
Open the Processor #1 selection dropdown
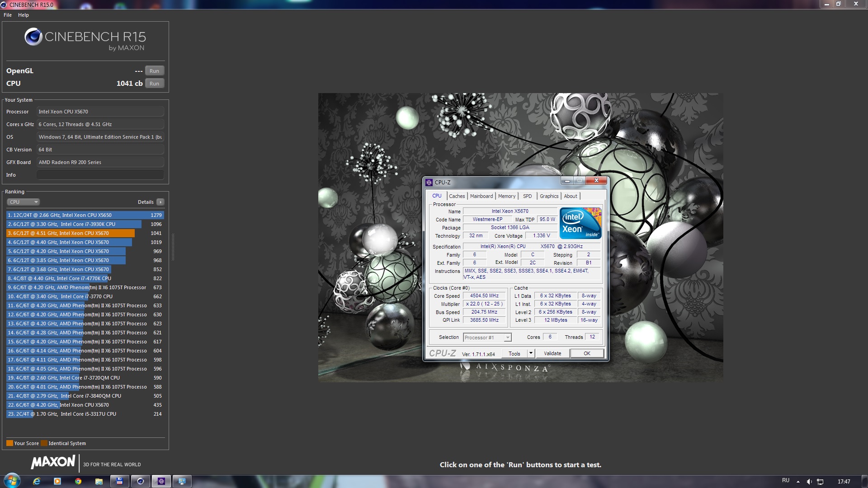[x=487, y=338]
